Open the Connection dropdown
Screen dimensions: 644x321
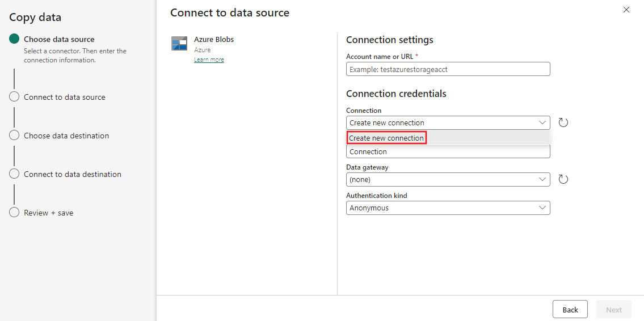(448, 123)
